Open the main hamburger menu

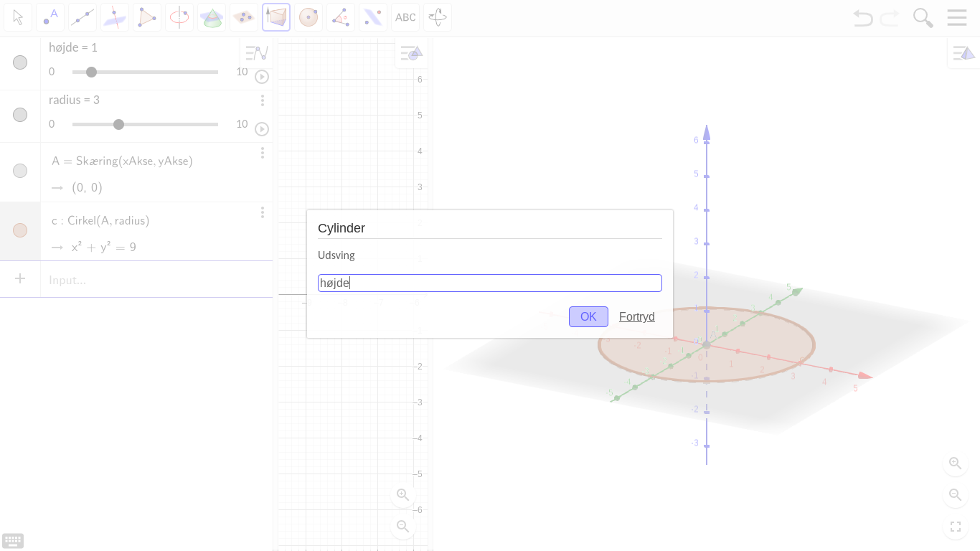tap(957, 17)
